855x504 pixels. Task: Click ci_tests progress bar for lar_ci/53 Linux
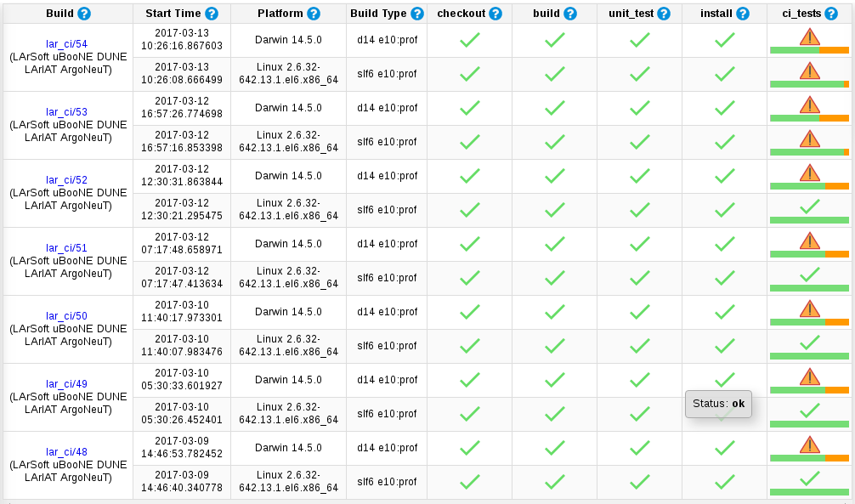[x=809, y=152]
